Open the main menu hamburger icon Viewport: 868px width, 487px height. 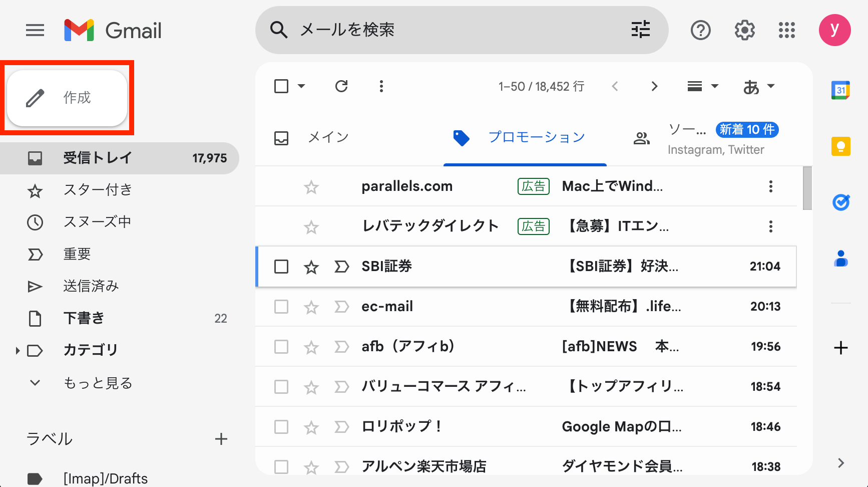click(x=35, y=31)
